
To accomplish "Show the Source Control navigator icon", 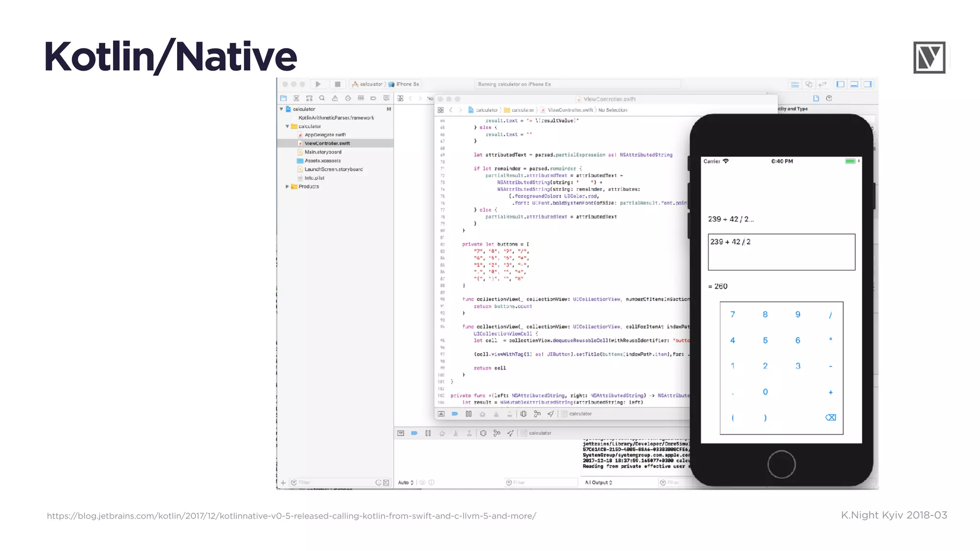I will [296, 98].
